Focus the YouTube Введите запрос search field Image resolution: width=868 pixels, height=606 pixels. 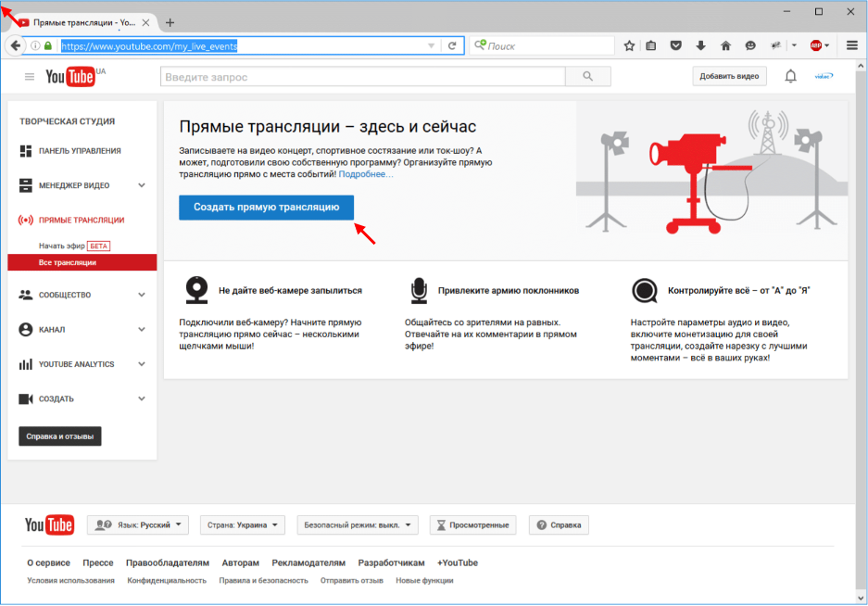363,76
